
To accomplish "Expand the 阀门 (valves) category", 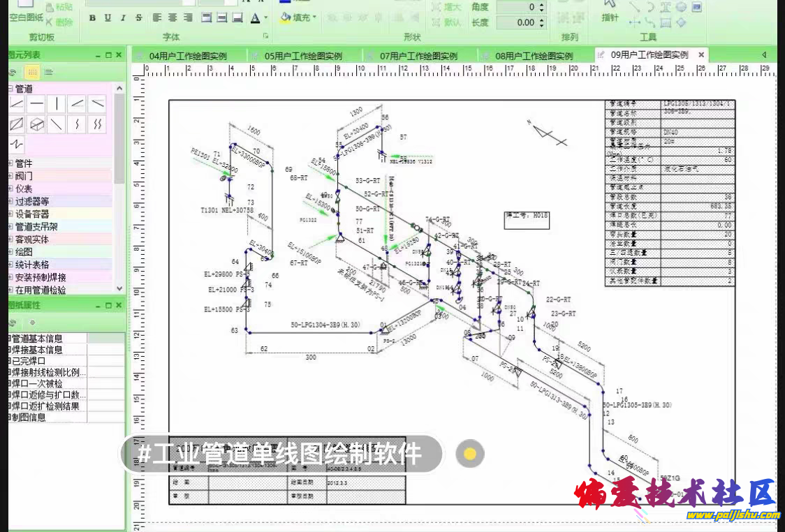I will tap(10, 176).
